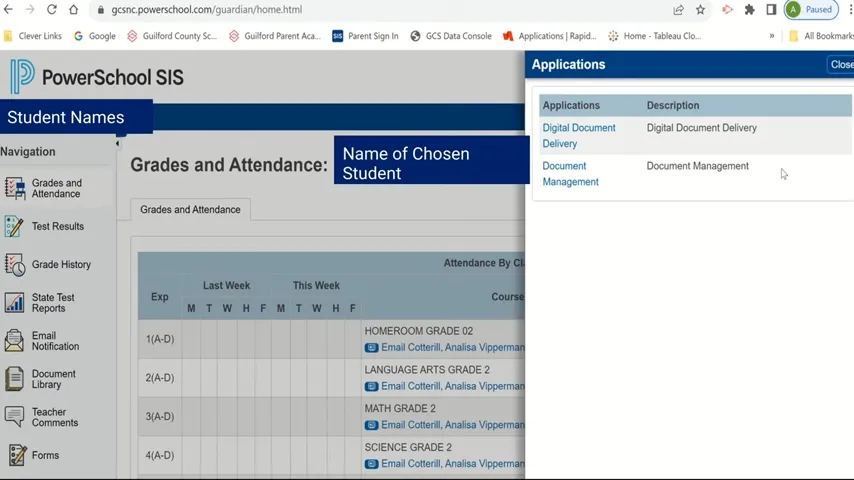Open the Parent Sign In bookmark

(365, 36)
